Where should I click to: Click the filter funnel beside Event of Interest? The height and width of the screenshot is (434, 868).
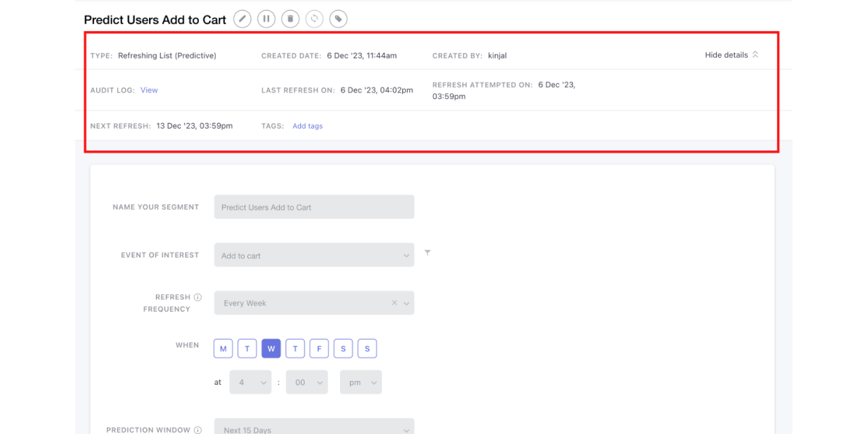point(427,253)
